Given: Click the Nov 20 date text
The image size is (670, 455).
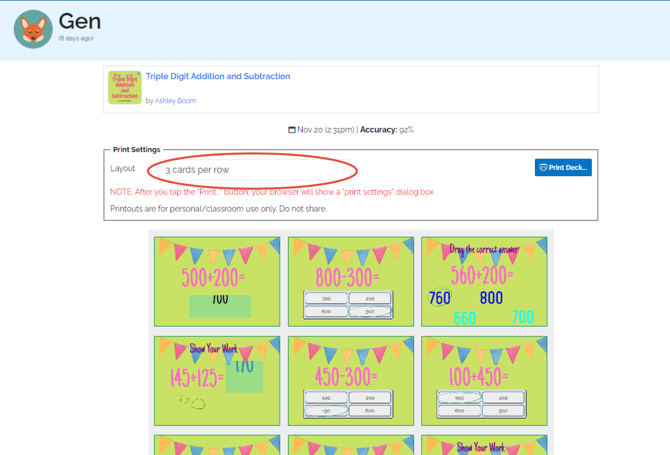Looking at the screenshot, I should coord(326,129).
